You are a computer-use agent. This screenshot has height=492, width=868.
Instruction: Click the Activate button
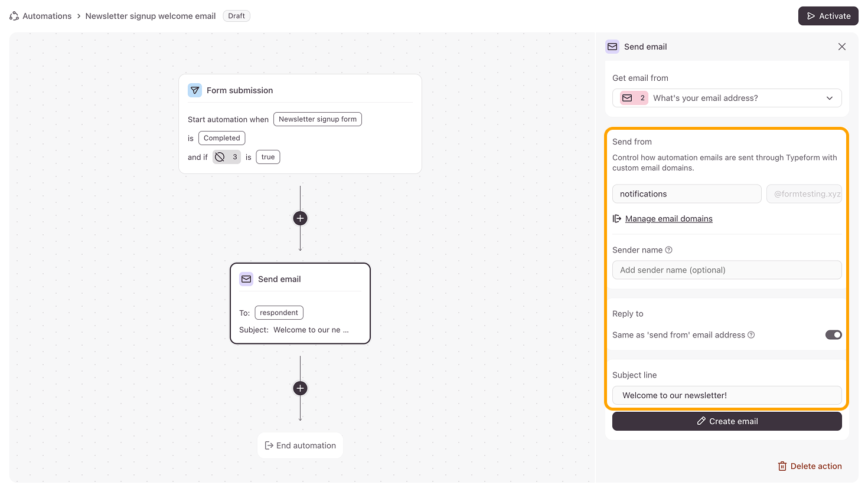(828, 16)
